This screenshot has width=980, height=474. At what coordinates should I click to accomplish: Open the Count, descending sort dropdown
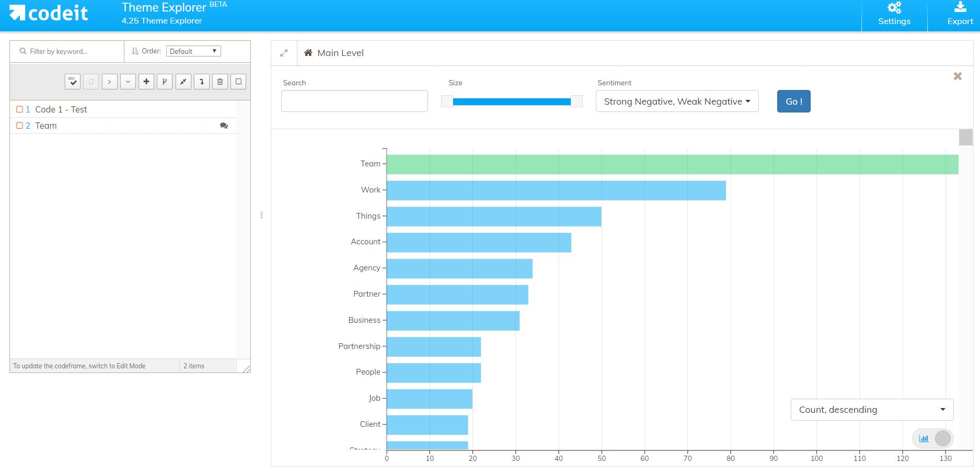(x=872, y=410)
